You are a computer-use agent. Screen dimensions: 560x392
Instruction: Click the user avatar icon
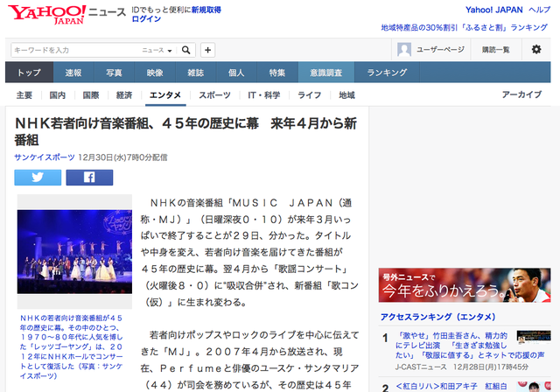click(404, 50)
